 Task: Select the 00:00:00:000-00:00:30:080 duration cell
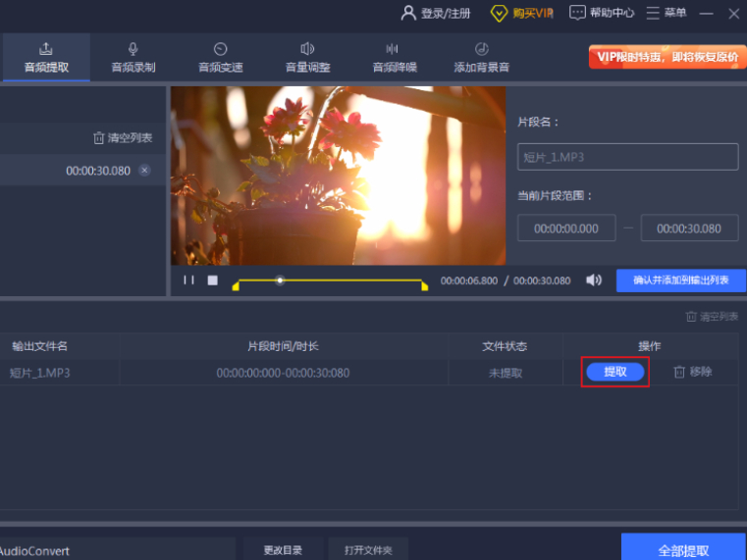tap(283, 373)
